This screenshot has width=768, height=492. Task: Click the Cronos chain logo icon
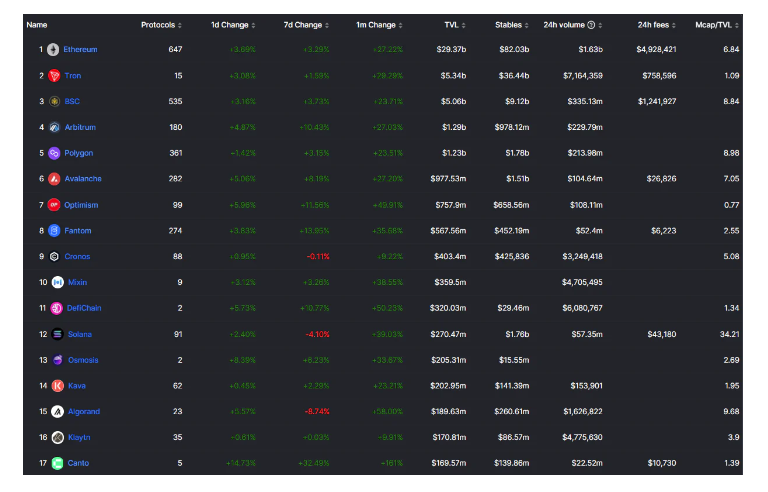[54, 256]
